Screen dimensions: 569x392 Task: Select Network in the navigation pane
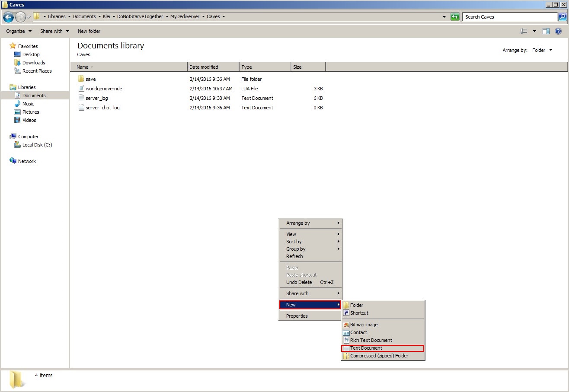point(27,161)
